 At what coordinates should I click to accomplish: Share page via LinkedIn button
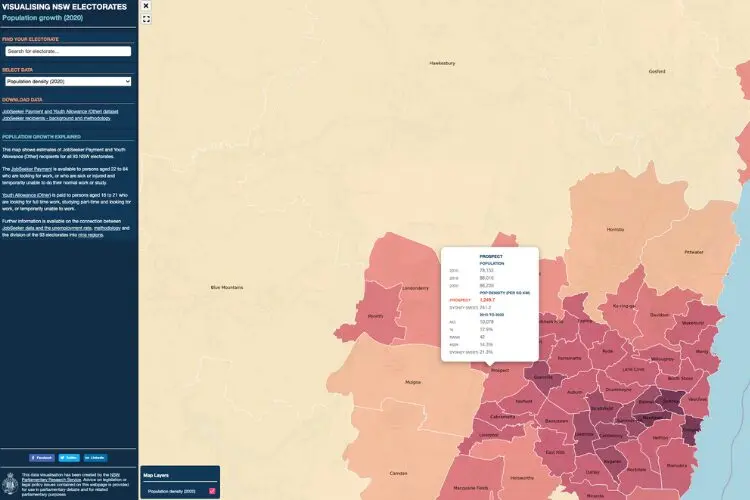click(x=94, y=457)
